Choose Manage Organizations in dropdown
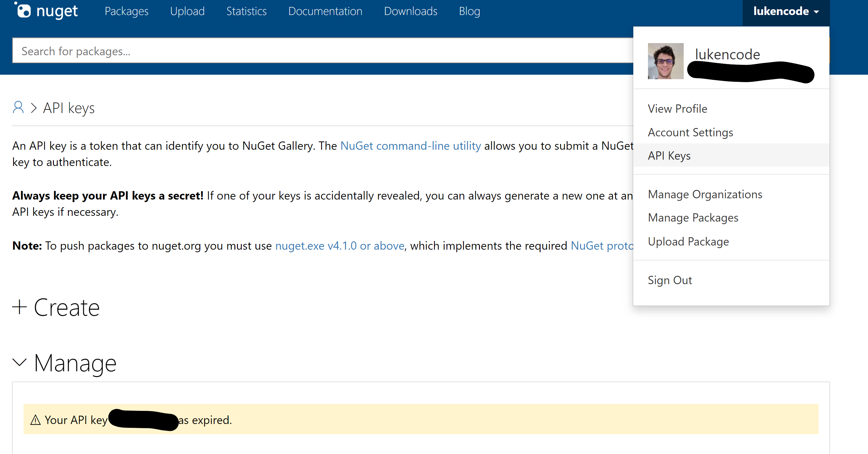 [x=705, y=194]
